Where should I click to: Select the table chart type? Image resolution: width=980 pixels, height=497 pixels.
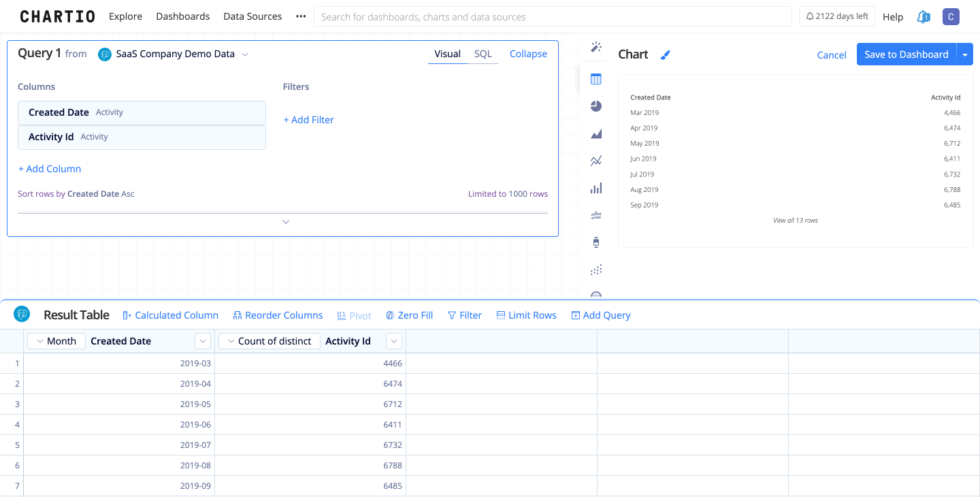[596, 79]
